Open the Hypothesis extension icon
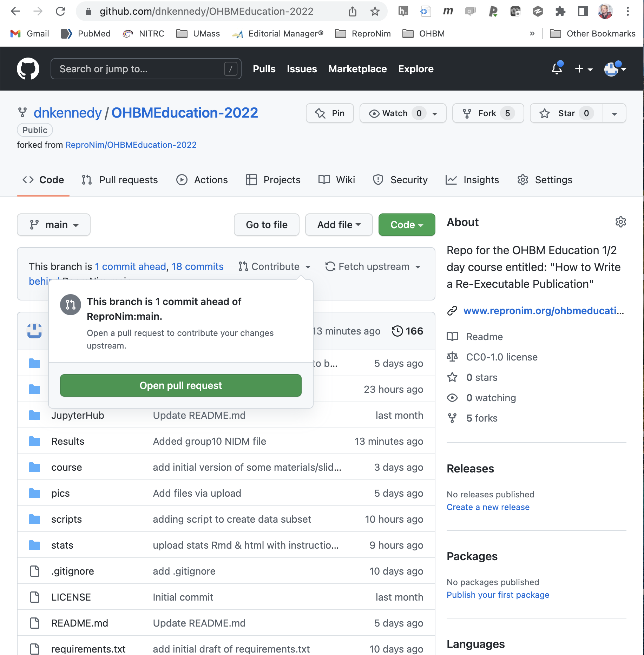644x655 pixels. click(403, 12)
